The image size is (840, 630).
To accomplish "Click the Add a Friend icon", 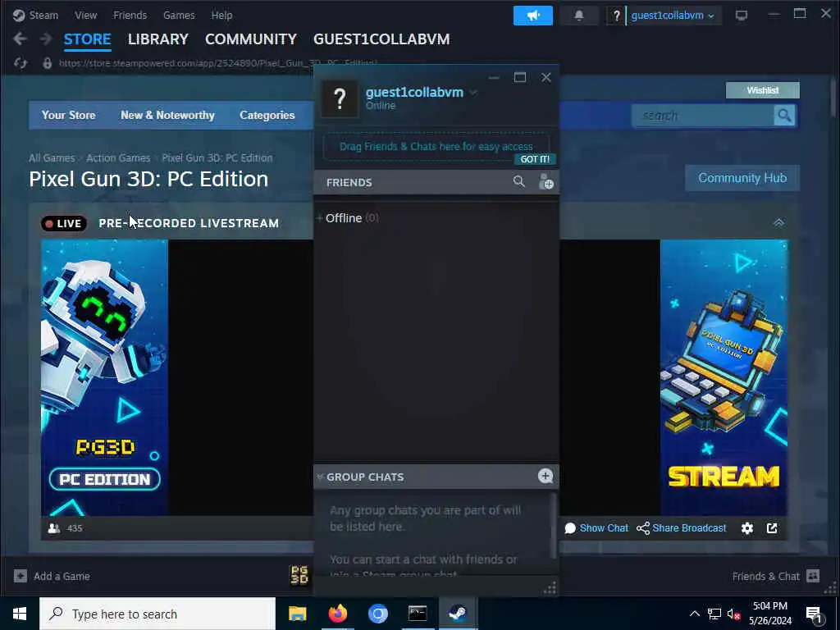I will 546,181.
